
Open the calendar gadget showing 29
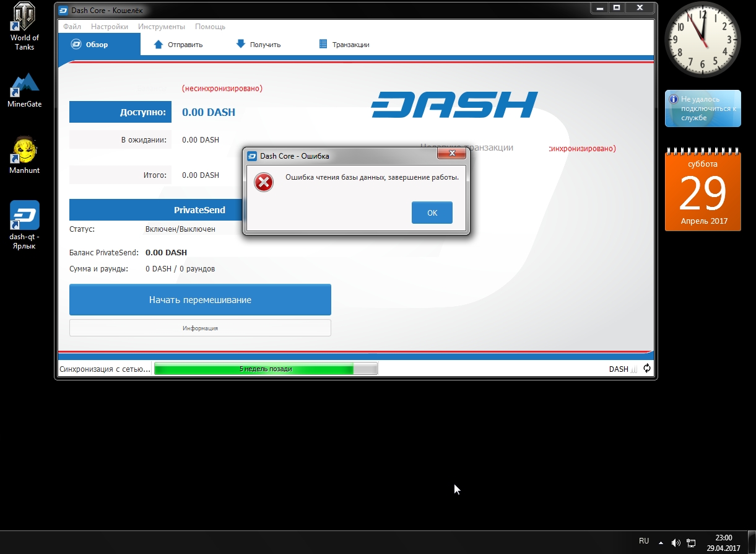(703, 189)
